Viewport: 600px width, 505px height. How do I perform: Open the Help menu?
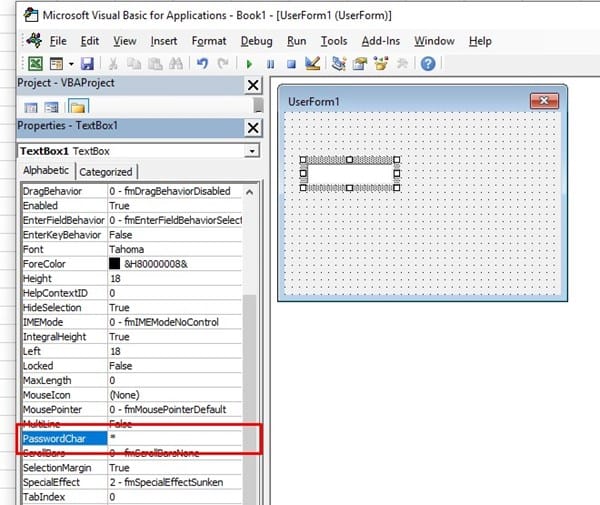pyautogui.click(x=480, y=41)
